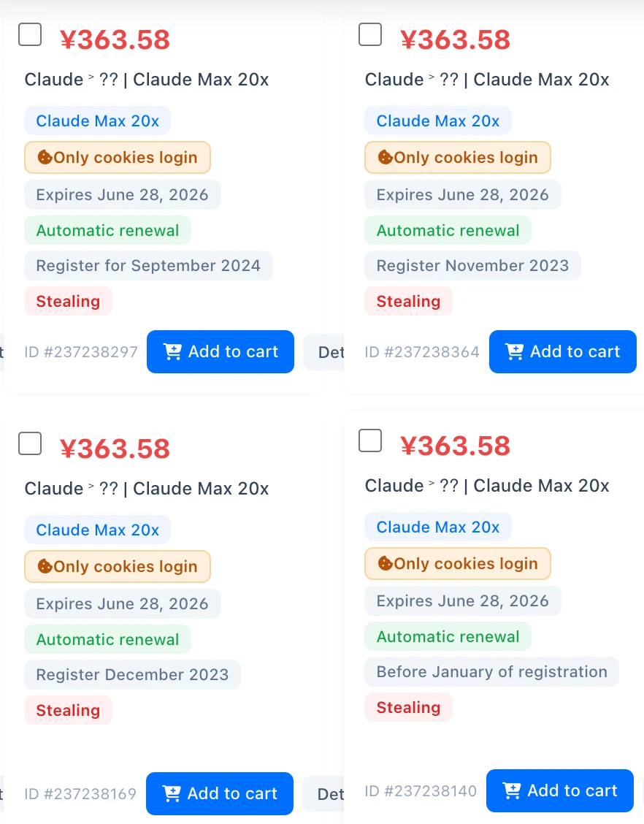Click Stealing tag in the November 2023 card
644x824 pixels.
click(409, 301)
